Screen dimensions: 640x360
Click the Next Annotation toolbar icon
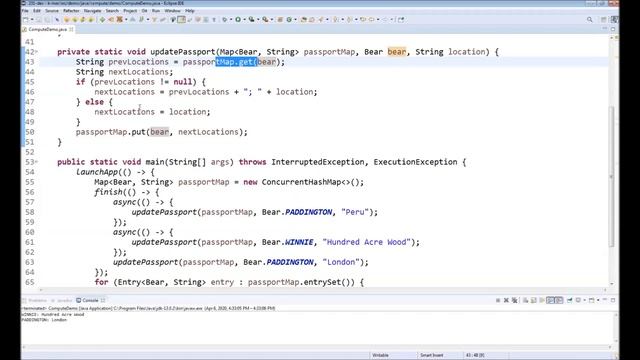tap(336, 19)
